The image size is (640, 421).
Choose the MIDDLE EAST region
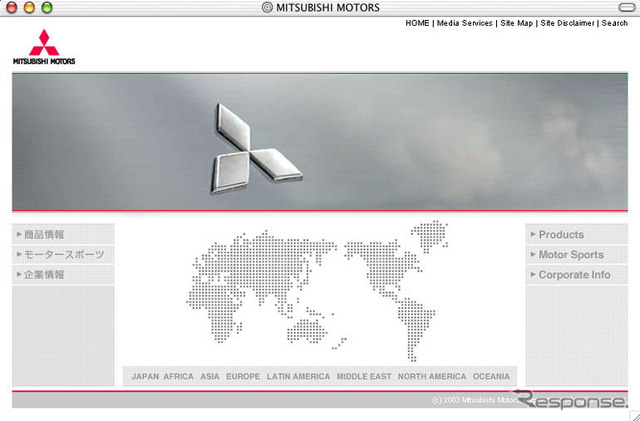pyautogui.click(x=364, y=376)
